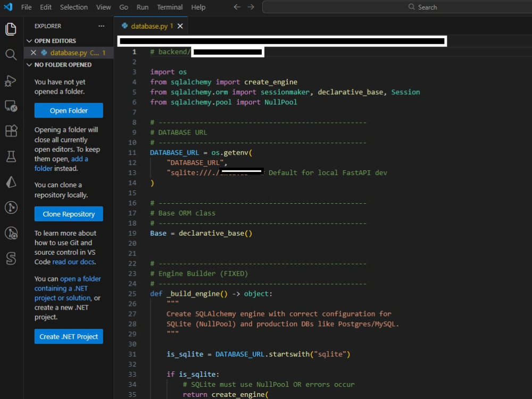Open Explorer more actions ellipsis
The height and width of the screenshot is (399, 532).
coord(101,26)
